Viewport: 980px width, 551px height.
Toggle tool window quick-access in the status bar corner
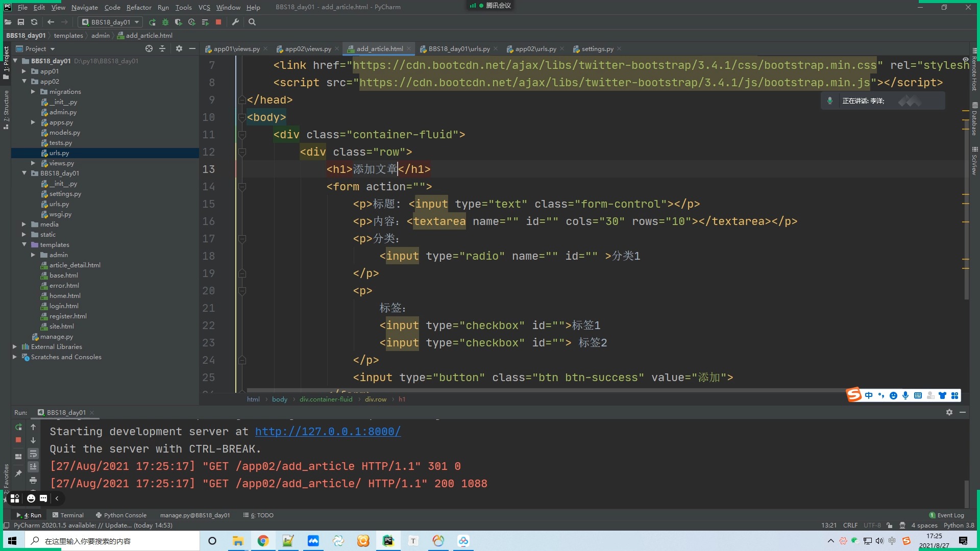pyautogui.click(x=6, y=525)
